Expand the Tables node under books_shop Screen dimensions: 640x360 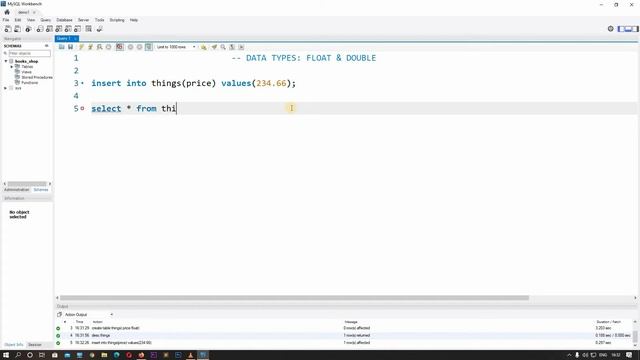pos(11,67)
